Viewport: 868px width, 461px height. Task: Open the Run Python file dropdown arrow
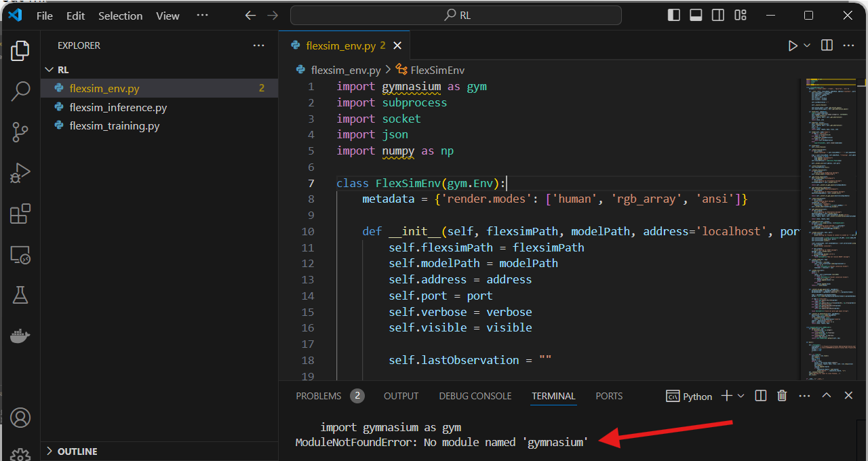(x=807, y=45)
